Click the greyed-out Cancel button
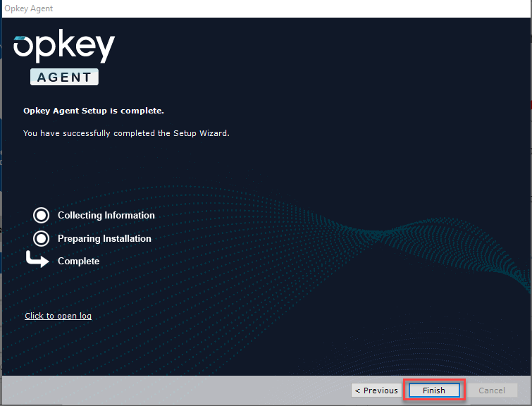This screenshot has width=532, height=406. [492, 390]
